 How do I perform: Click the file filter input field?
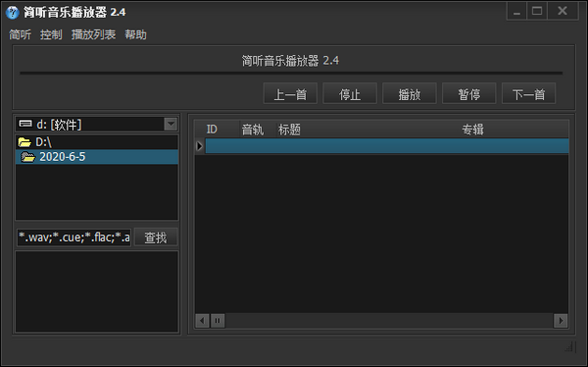73,237
